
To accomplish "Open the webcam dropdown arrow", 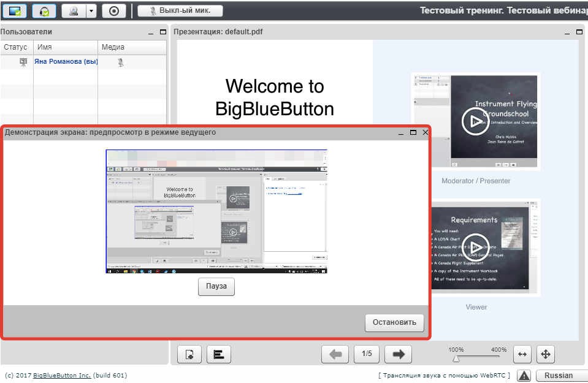I will click(91, 11).
